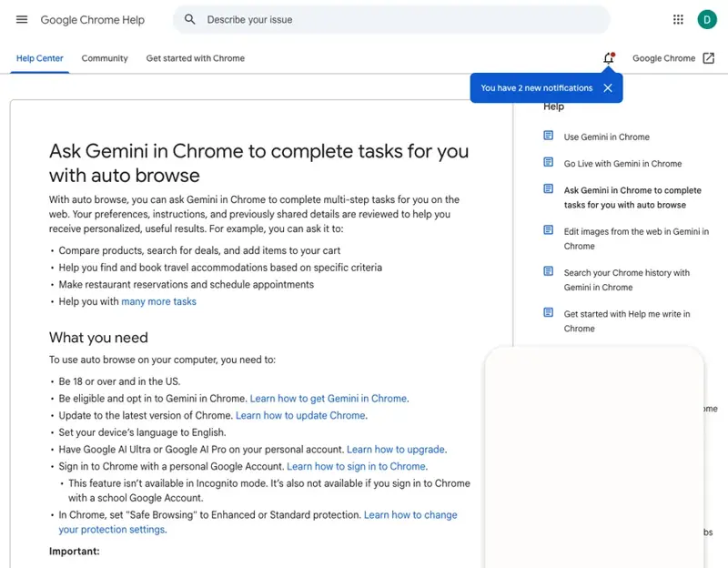Click the Google Chrome Help title
This screenshot has height=568, width=728.
click(93, 20)
